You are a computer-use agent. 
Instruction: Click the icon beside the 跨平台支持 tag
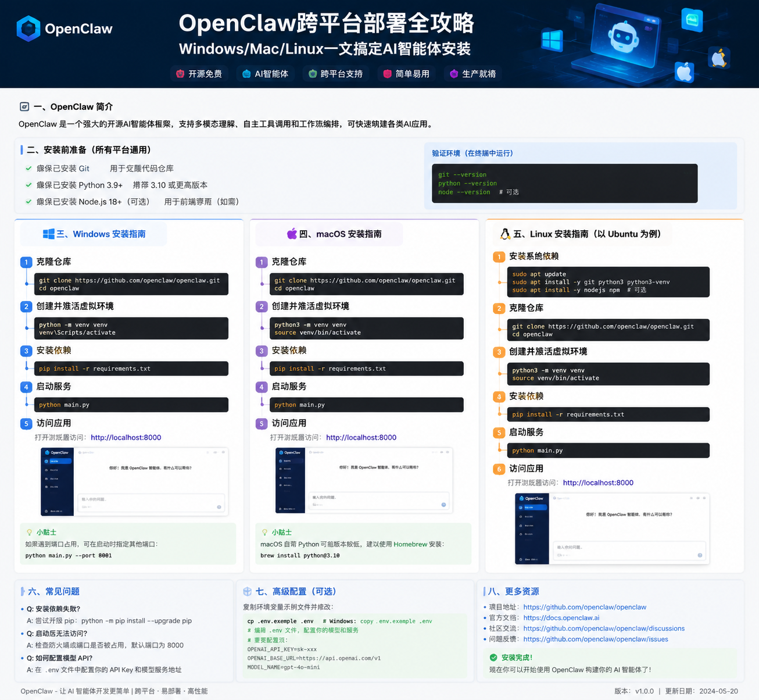click(x=313, y=74)
